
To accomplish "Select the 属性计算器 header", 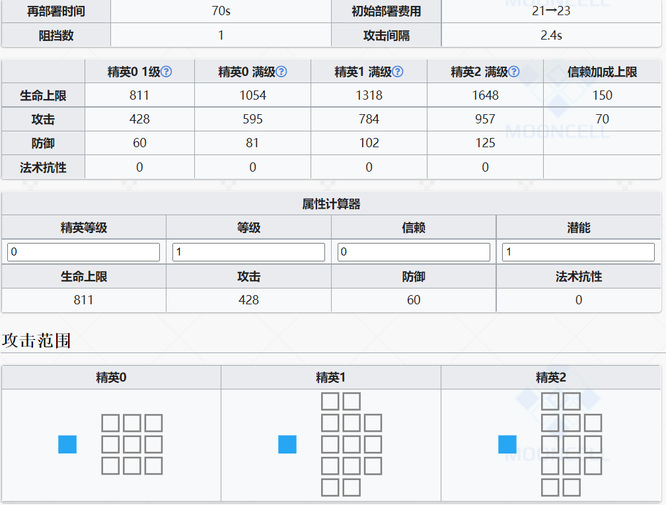I will 331,204.
